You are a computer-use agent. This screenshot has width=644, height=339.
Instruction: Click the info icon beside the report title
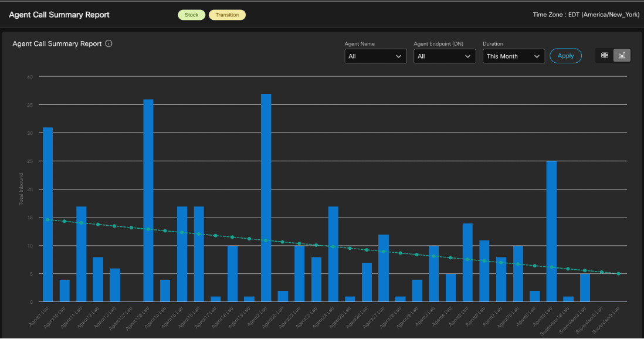click(x=109, y=43)
